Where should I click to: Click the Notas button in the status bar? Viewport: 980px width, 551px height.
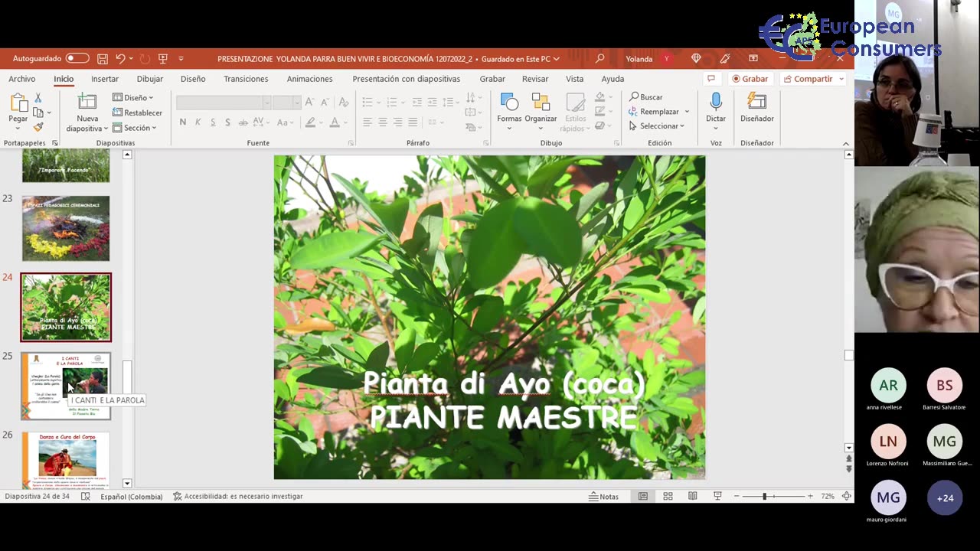click(603, 496)
